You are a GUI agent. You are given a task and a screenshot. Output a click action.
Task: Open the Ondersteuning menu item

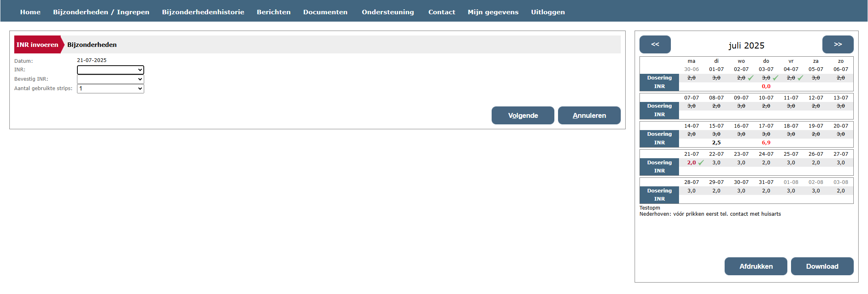coord(388,12)
